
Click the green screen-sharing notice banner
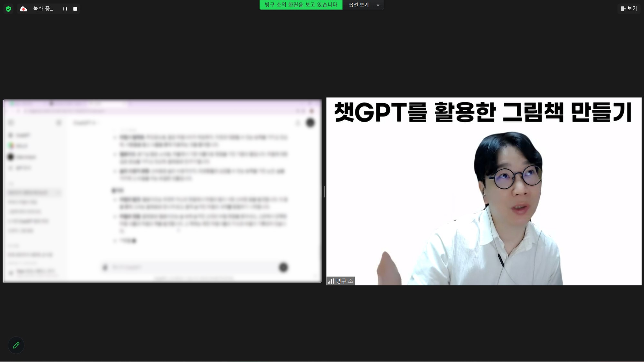click(x=301, y=5)
